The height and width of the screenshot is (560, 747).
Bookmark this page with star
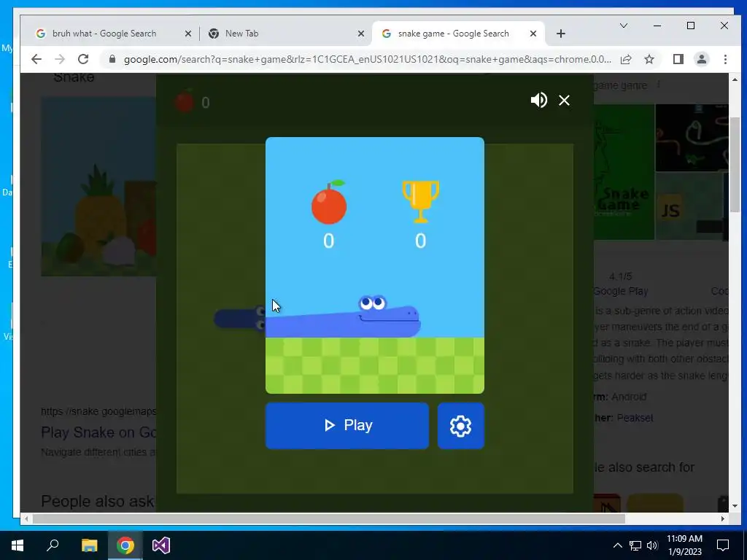(649, 59)
